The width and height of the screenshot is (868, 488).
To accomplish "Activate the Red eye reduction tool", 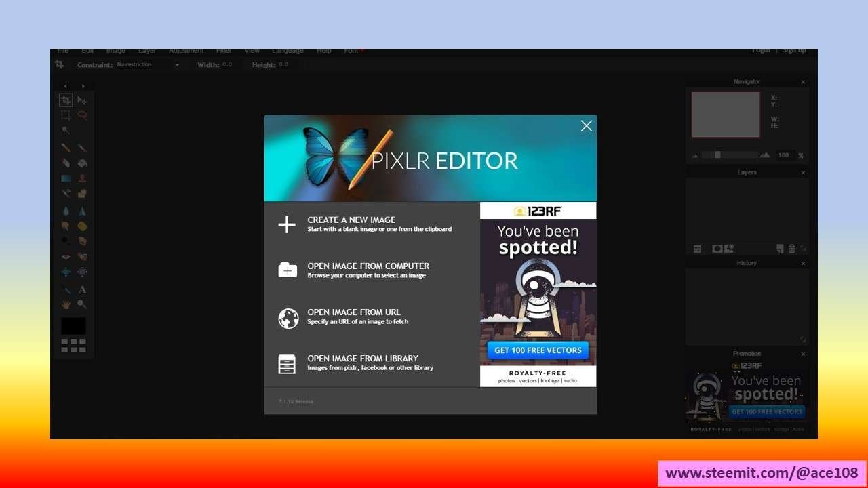I will [x=66, y=256].
